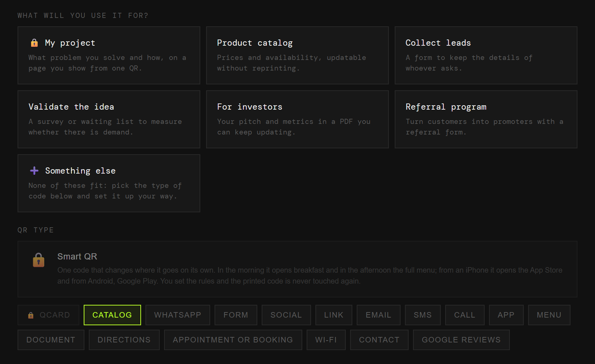
Task: Click the 'WHAT WILL YOU USE IT FOR?' heading
Action: 83,15
